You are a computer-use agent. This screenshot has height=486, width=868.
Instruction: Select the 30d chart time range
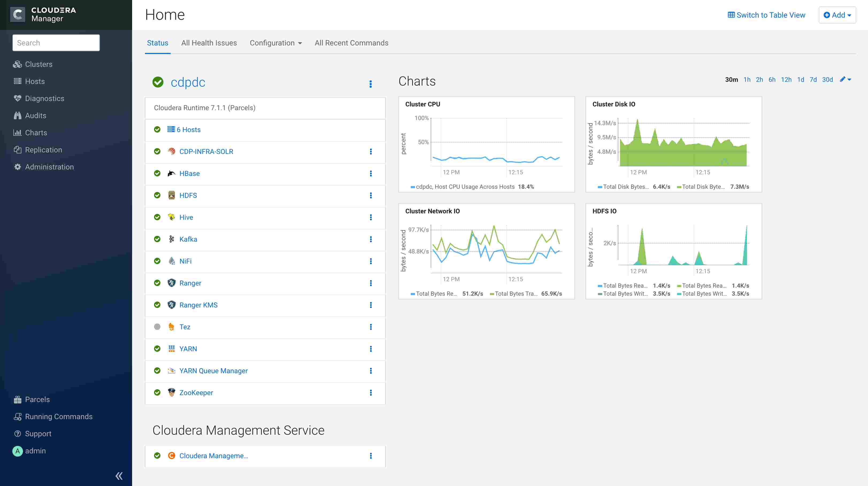pyautogui.click(x=827, y=79)
